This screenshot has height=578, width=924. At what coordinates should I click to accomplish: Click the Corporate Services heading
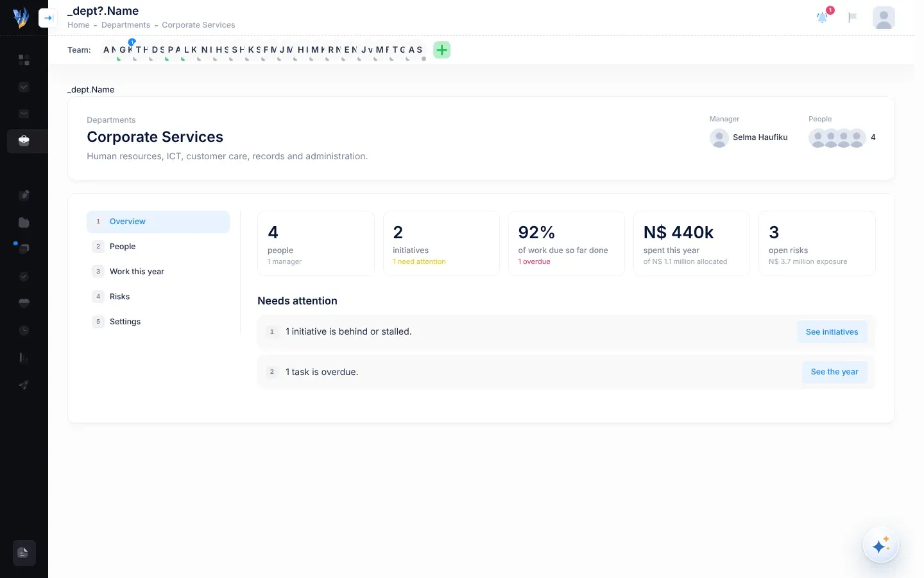(155, 137)
